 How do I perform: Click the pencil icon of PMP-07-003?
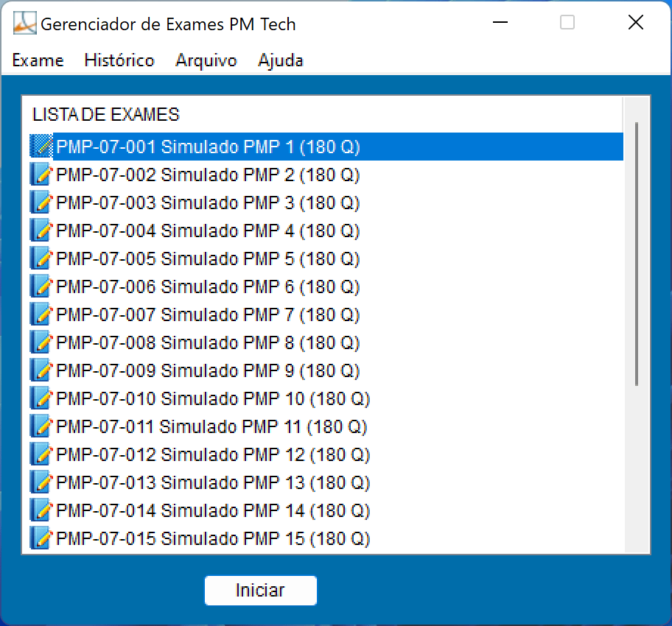coord(41,203)
